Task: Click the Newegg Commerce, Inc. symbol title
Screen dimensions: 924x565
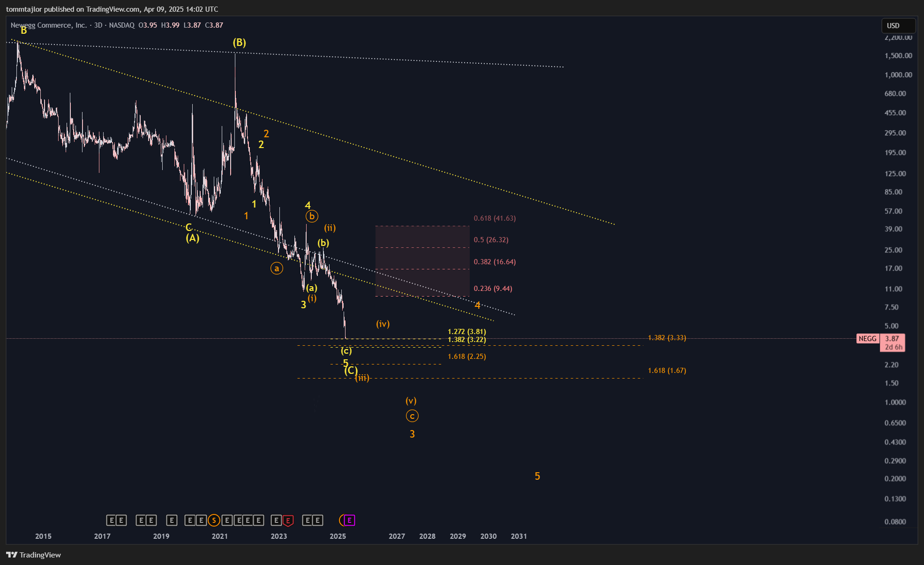Action: pyautogui.click(x=49, y=25)
